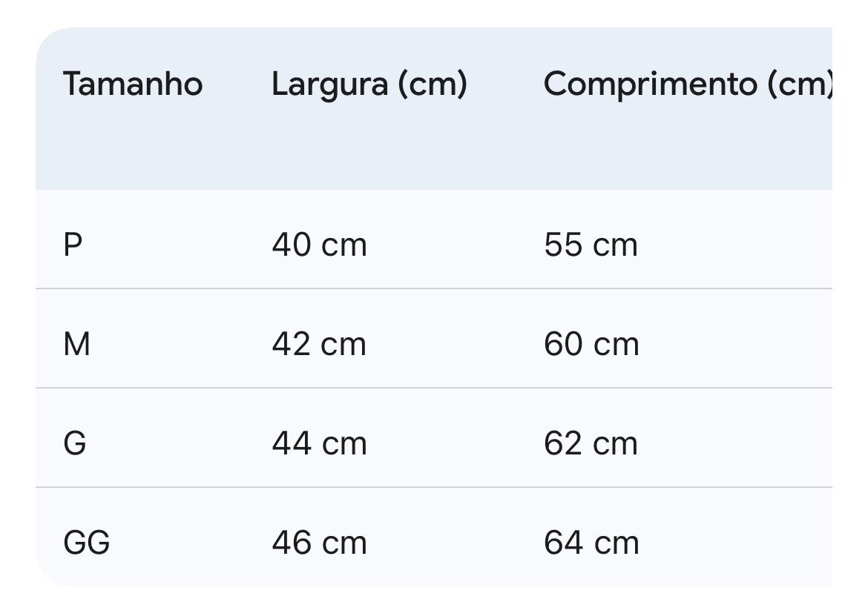Click the 46 cm width cell

point(319,543)
